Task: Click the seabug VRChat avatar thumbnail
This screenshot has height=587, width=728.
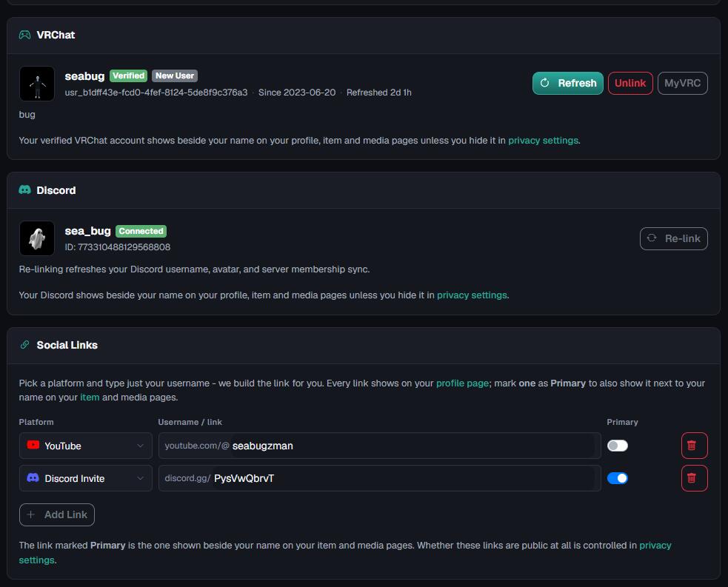Action: (37, 84)
